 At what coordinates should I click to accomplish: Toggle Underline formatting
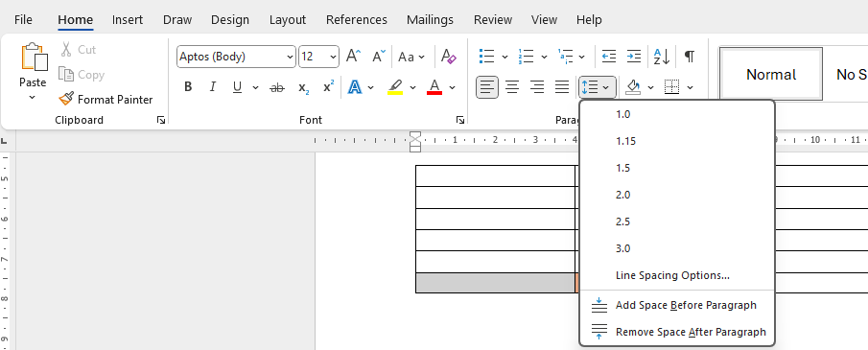point(238,87)
